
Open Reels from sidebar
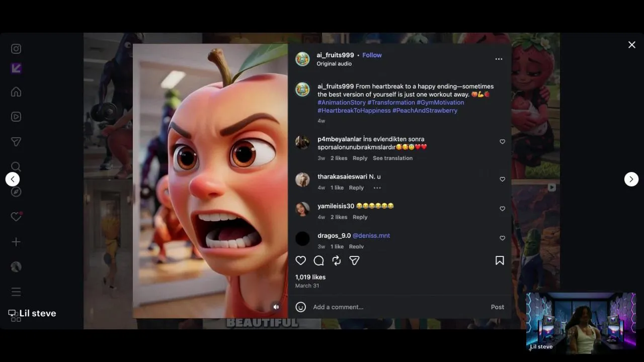click(16, 117)
